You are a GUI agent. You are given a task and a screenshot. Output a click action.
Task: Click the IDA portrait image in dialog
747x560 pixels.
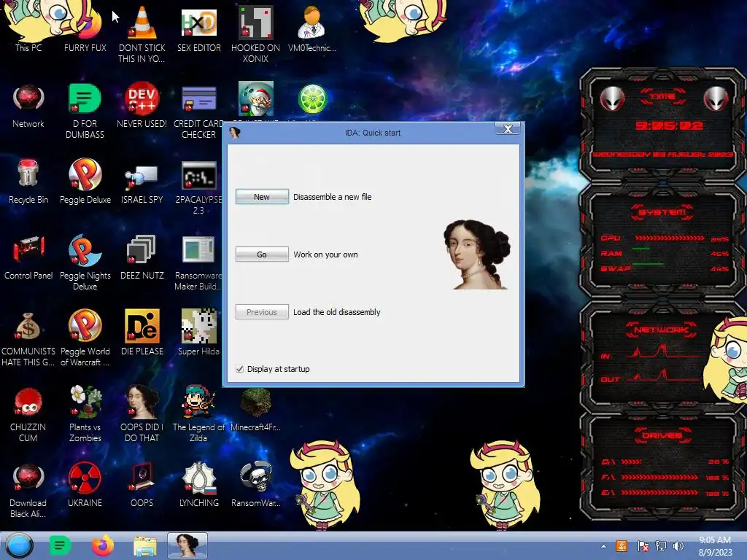point(476,254)
